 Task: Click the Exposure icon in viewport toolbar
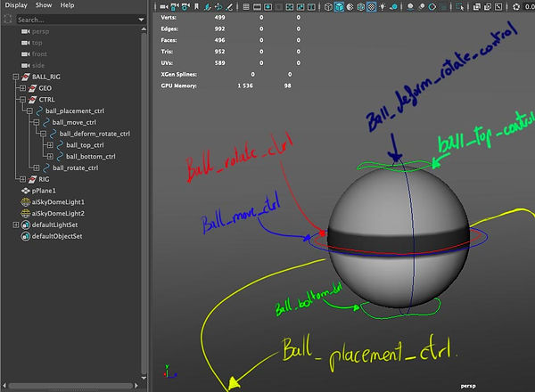(x=516, y=6)
